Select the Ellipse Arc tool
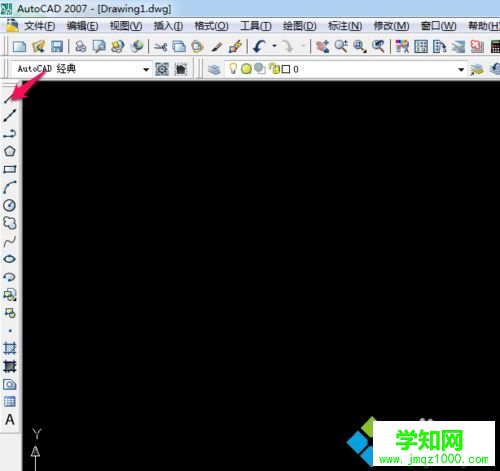The height and width of the screenshot is (471, 500). click(x=10, y=277)
